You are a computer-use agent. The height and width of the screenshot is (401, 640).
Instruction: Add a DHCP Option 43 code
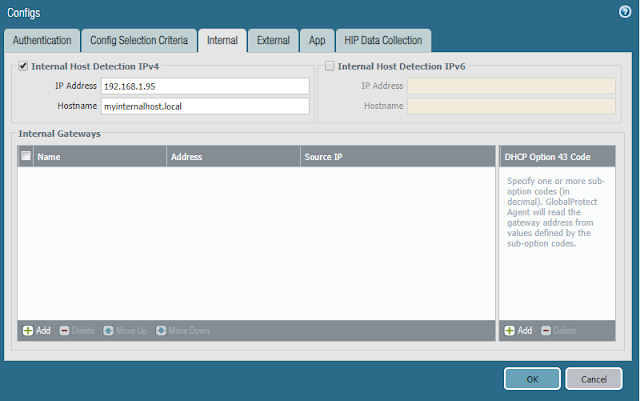tap(518, 330)
